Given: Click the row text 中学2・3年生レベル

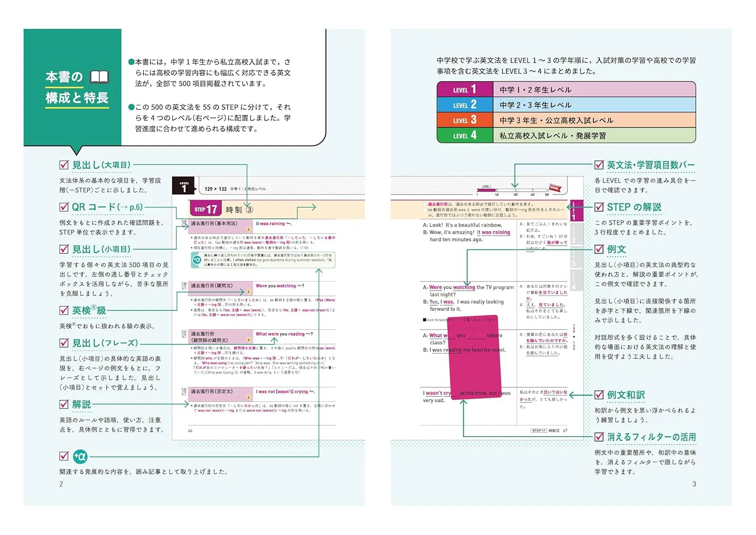Looking at the screenshot, I should tap(535, 105).
